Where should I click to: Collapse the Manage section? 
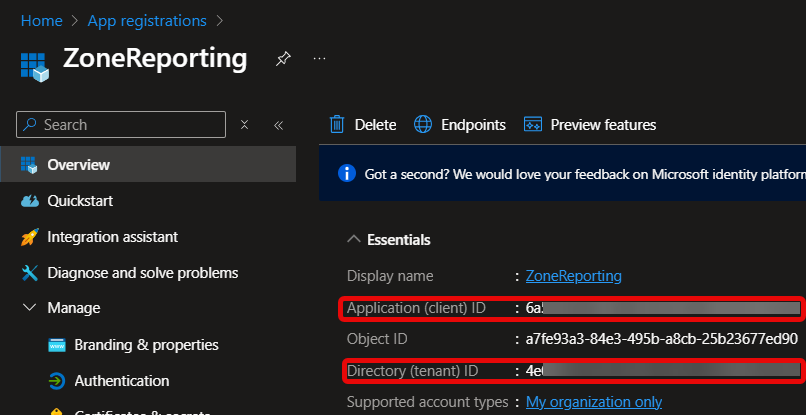[x=30, y=308]
